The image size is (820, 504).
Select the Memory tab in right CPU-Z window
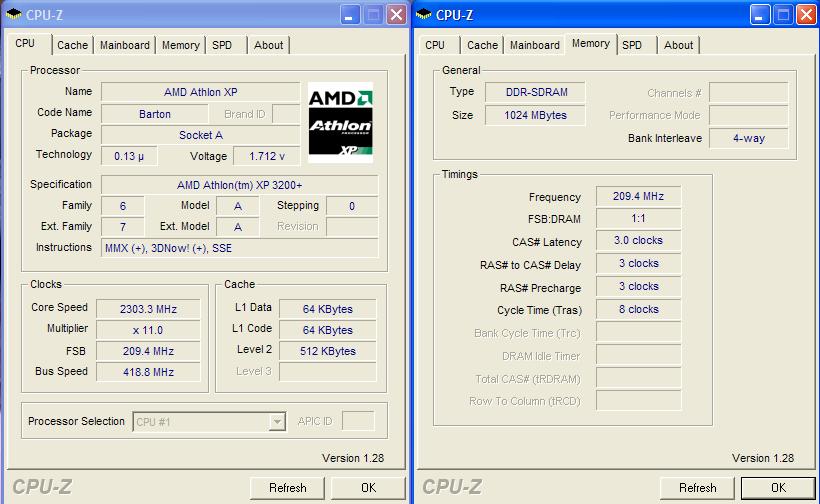(590, 43)
